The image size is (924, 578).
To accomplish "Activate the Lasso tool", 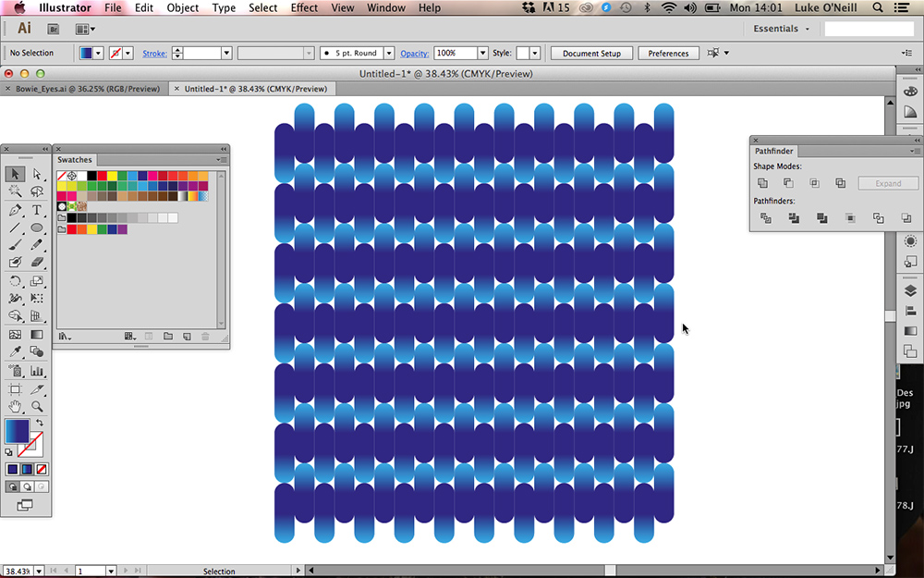I will pyautogui.click(x=37, y=191).
